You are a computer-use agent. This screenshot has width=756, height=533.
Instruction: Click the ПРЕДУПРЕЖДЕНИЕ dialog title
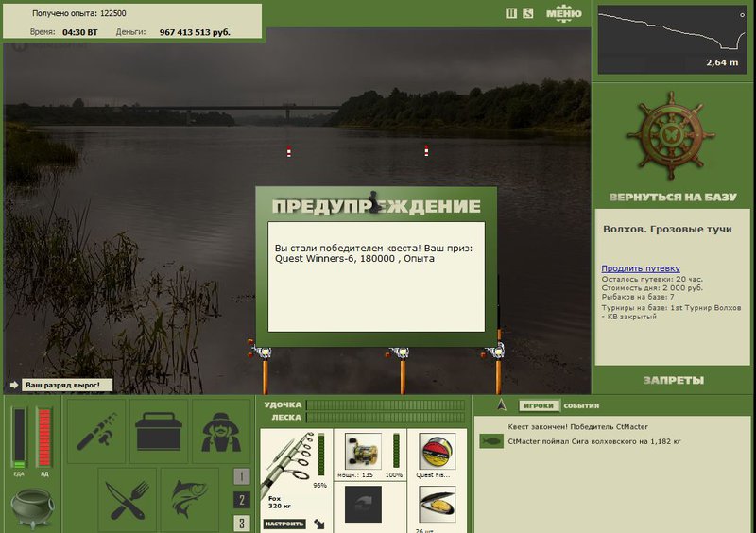(376, 206)
